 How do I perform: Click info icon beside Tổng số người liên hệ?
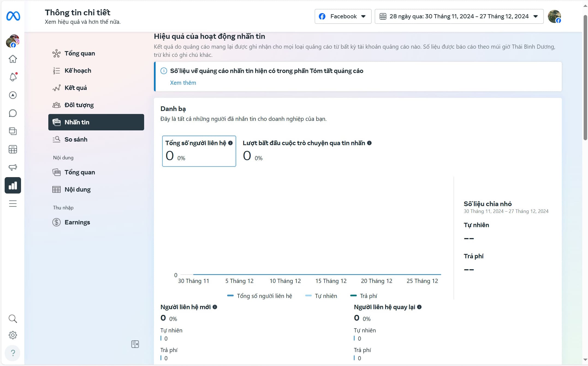230,143
